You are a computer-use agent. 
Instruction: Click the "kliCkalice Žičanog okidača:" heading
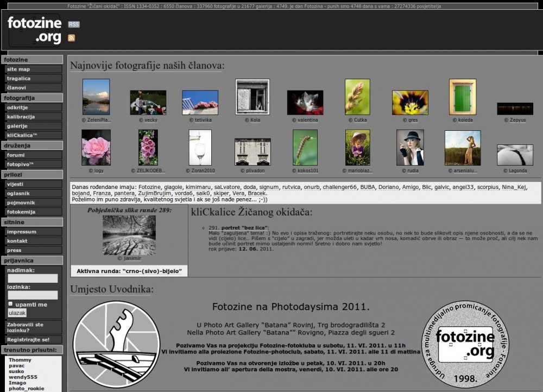tap(251, 212)
